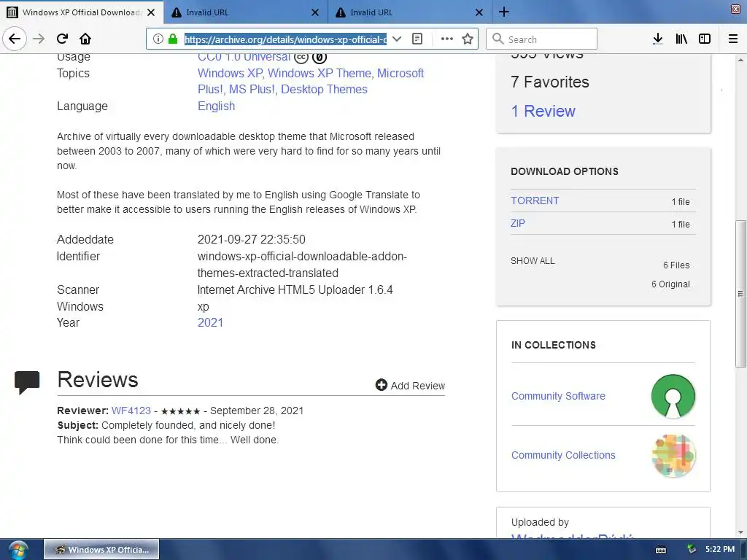747x560 pixels.
Task: Click the magnifier in the search box
Action: pos(498,39)
